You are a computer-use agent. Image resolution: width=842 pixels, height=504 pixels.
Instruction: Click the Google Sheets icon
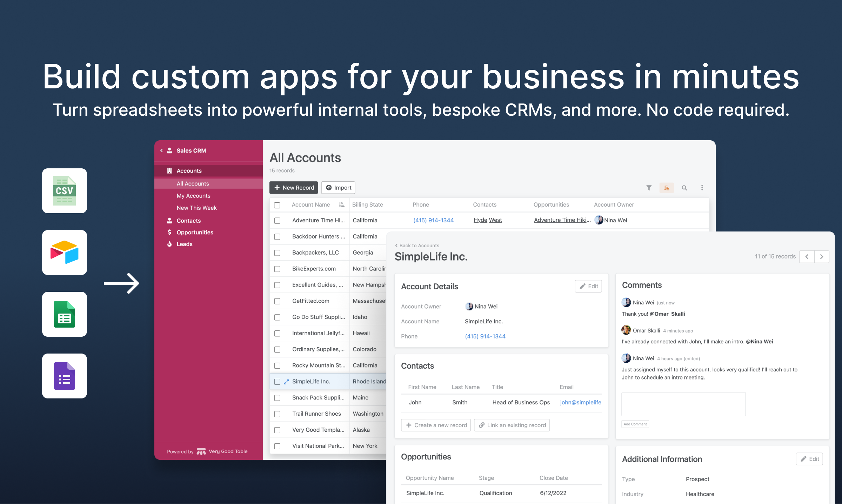pos(65,314)
